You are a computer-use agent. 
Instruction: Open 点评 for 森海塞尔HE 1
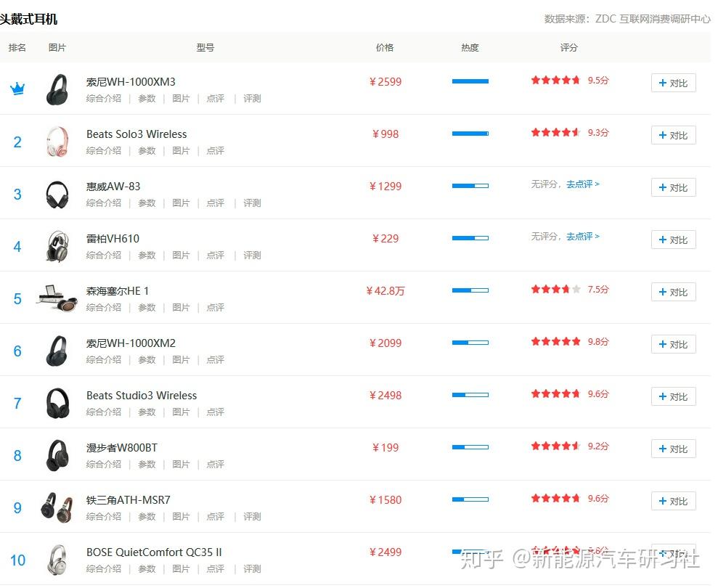click(215, 307)
